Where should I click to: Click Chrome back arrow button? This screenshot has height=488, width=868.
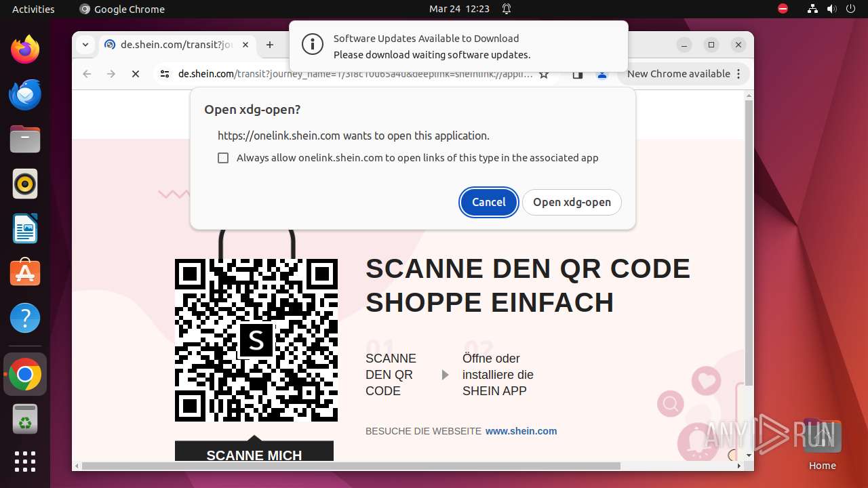[87, 74]
